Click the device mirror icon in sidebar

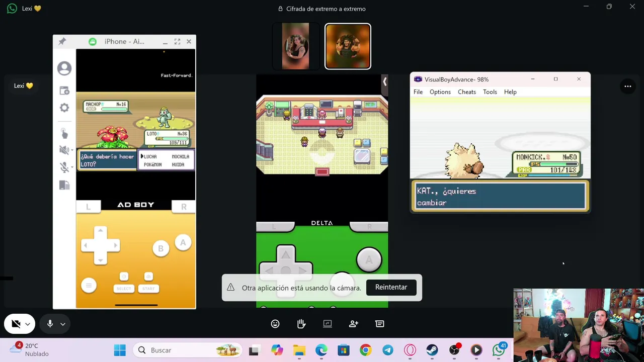click(x=64, y=185)
